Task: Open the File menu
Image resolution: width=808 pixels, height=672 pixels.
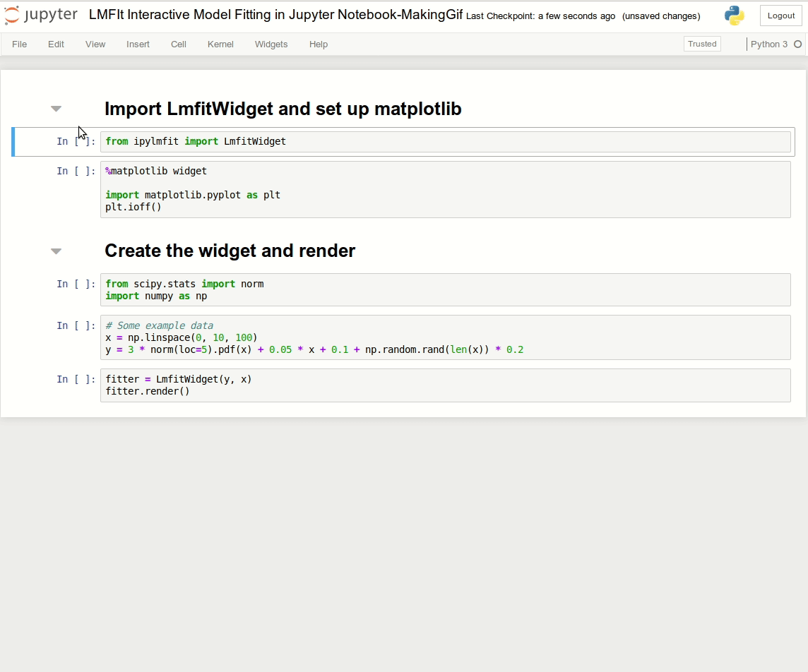Action: (20, 44)
